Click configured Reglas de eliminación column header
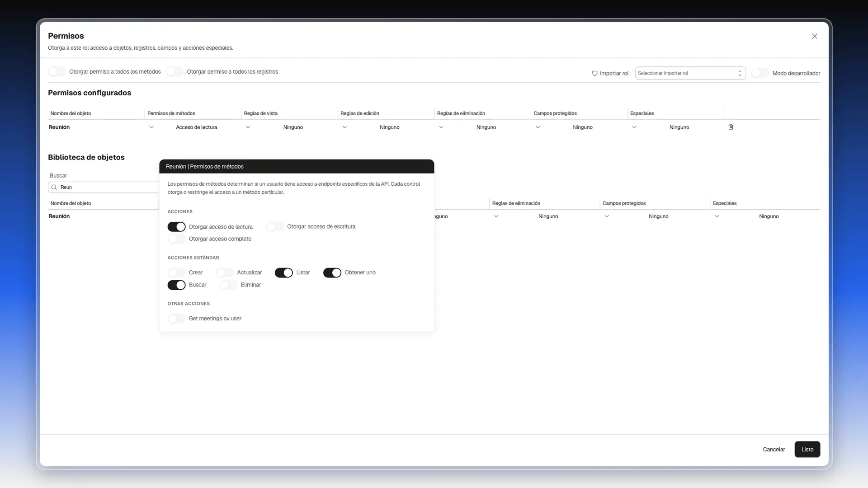Viewport: 868px width, 488px height. [461, 113]
